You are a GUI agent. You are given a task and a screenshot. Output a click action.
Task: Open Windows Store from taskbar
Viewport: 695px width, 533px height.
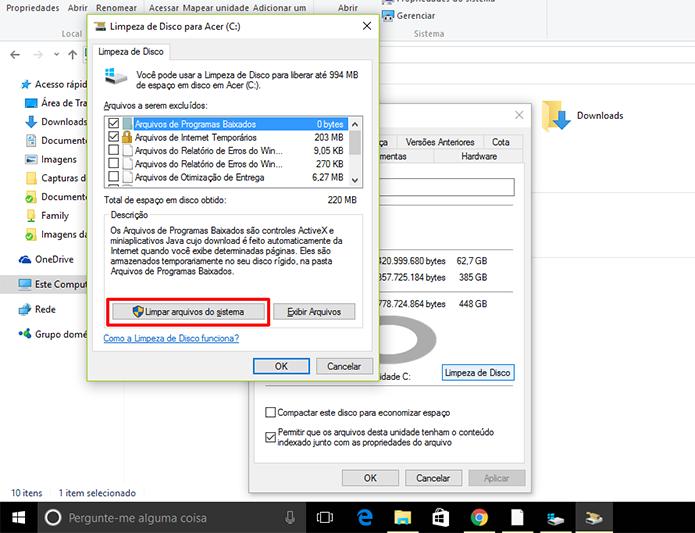coord(441,517)
